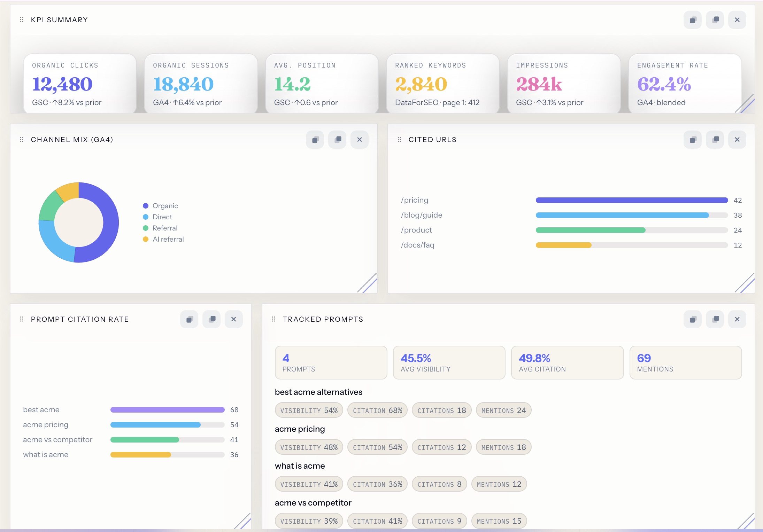Click the "Visibility 54%" chip

coord(309,410)
